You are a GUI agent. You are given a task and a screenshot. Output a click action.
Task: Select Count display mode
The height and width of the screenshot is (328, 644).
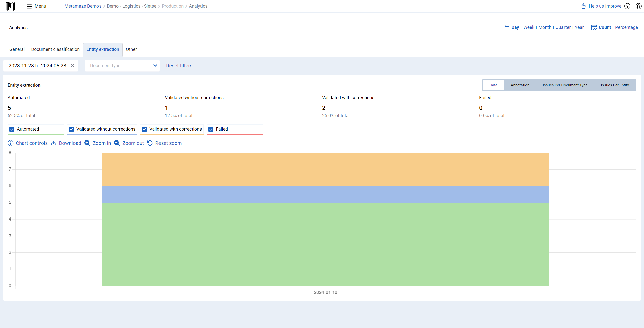coord(605,27)
